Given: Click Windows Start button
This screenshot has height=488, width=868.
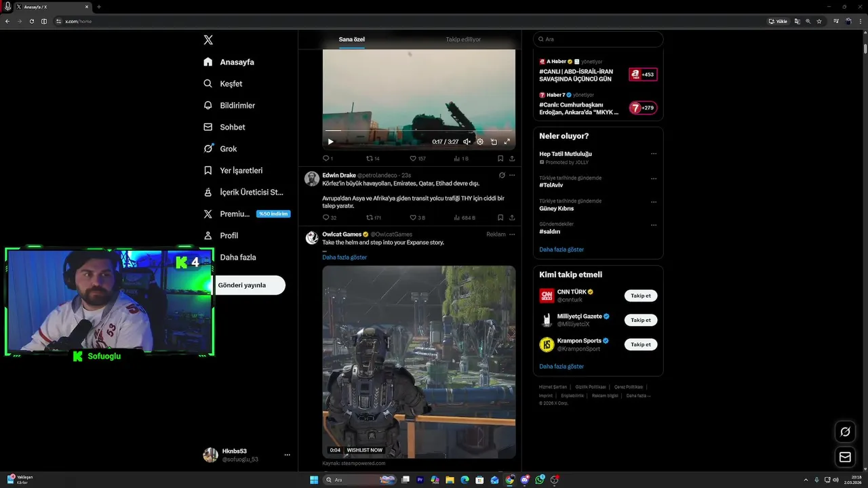Looking at the screenshot, I should [314, 480].
